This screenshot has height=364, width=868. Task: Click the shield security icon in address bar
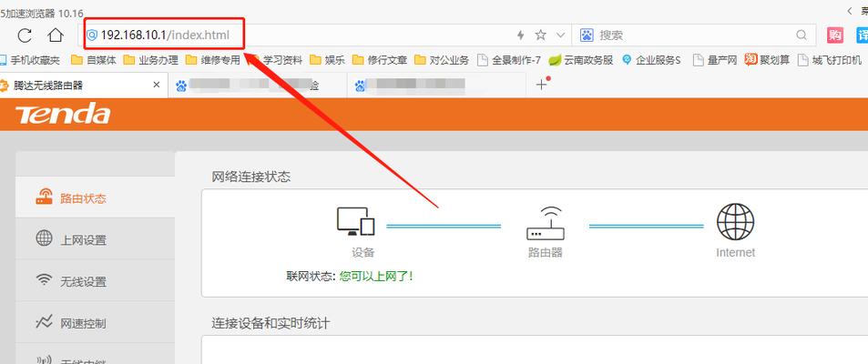(92, 35)
